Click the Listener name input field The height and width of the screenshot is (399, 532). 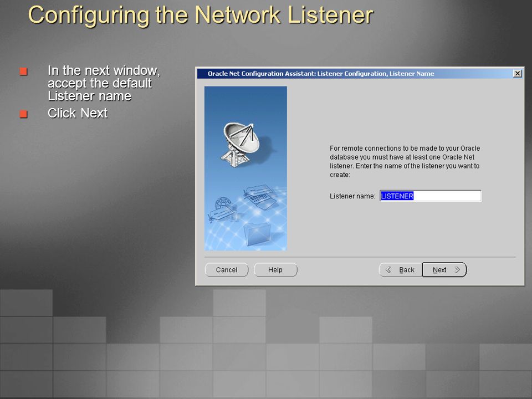pyautogui.click(x=430, y=196)
